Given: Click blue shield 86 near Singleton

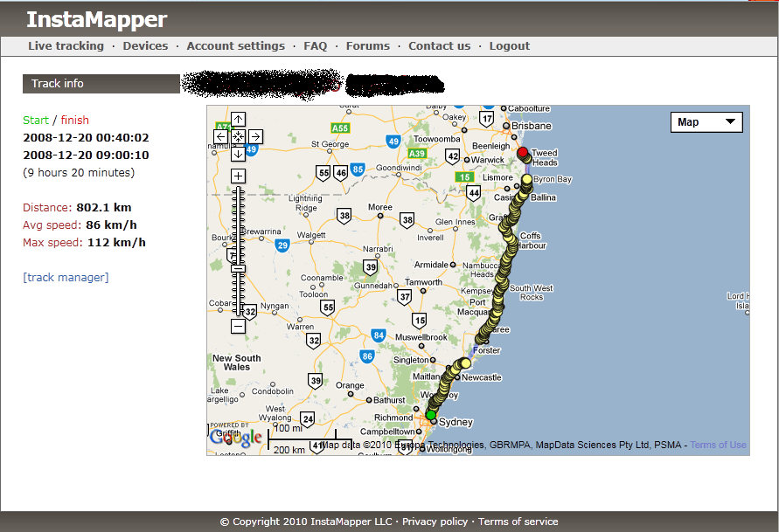Looking at the screenshot, I should (x=367, y=356).
